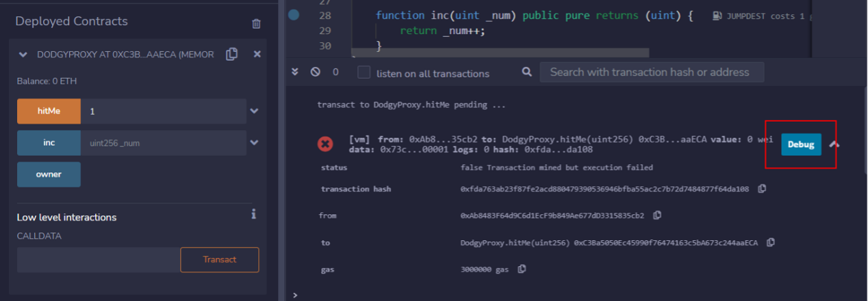
Task: Copy the DodgyProxy contract address
Action: pos(231,54)
